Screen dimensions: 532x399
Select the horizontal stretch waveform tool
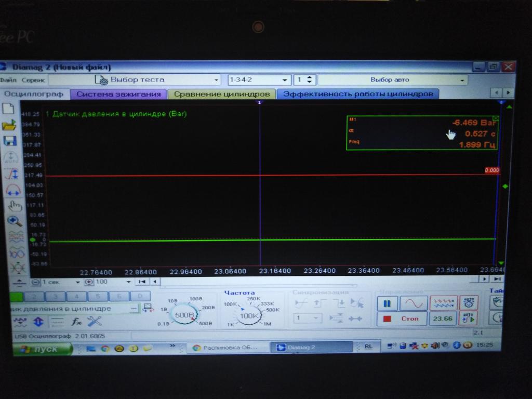[x=13, y=190]
